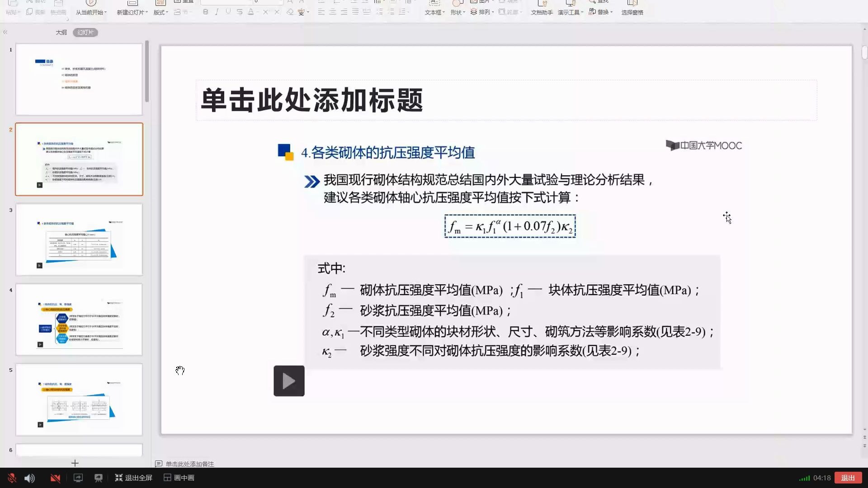Click the main editor vertical scrollbar
Image resolution: width=868 pixels, height=488 pixels.
pos(864,53)
